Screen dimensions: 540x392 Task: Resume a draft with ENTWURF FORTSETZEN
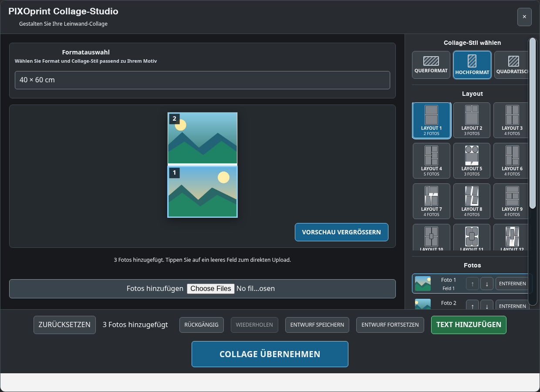point(390,325)
